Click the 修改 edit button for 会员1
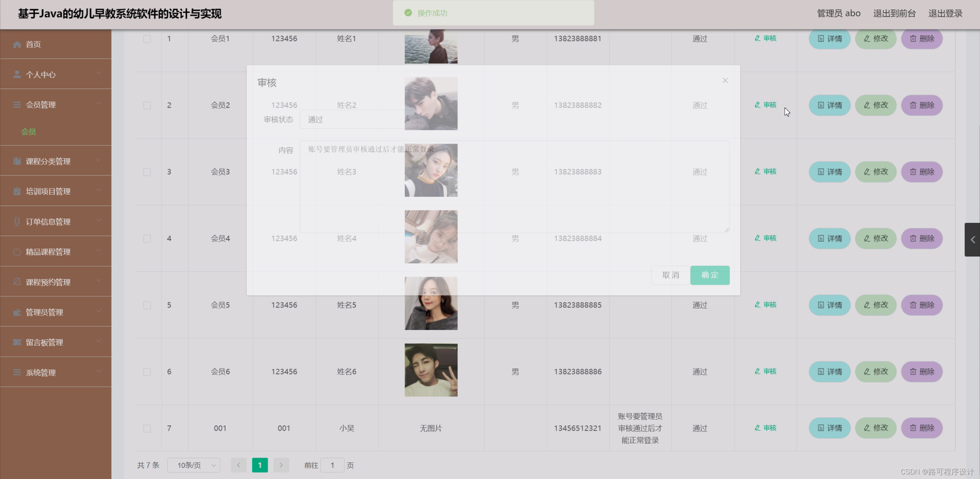The width and height of the screenshot is (980, 479). tap(875, 39)
